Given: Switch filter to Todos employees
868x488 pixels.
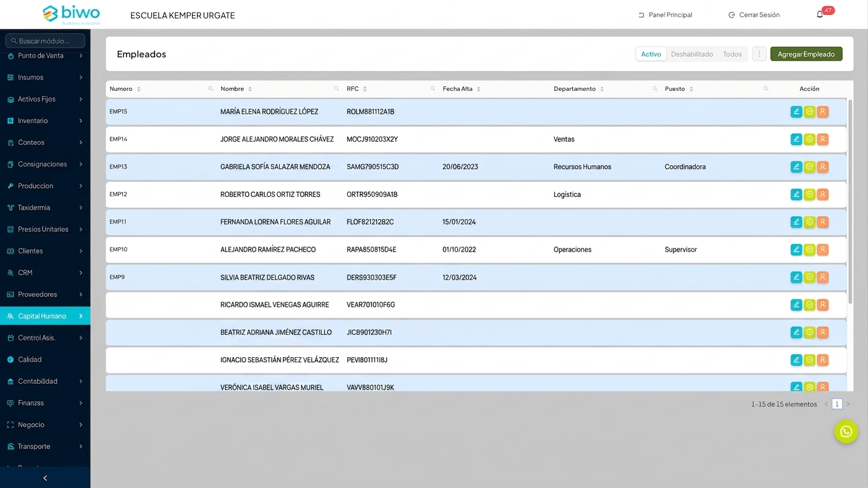Looking at the screenshot, I should click(733, 54).
